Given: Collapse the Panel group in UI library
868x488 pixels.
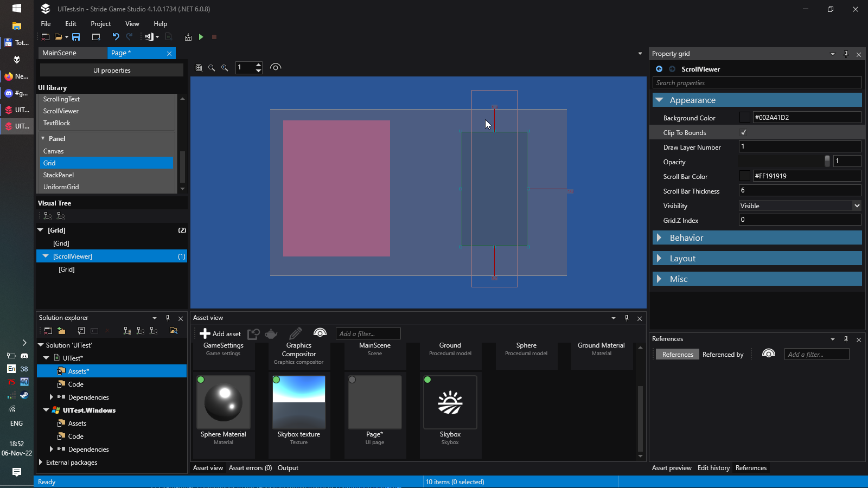Looking at the screenshot, I should (43, 138).
